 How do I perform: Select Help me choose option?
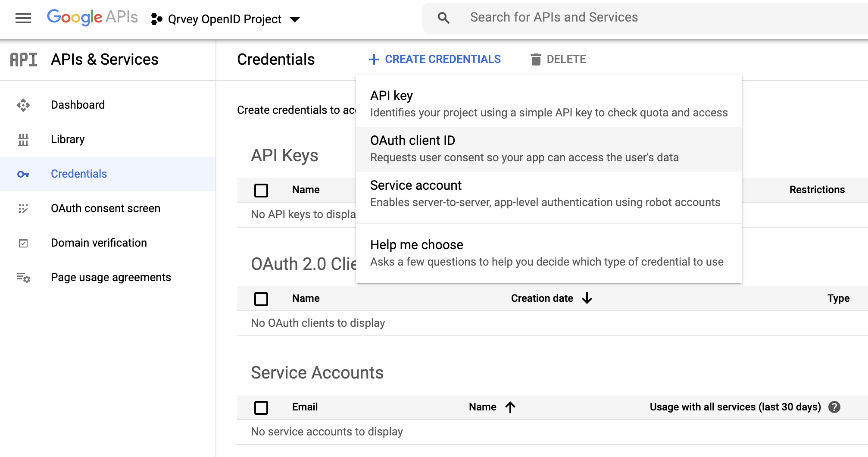pyautogui.click(x=549, y=253)
